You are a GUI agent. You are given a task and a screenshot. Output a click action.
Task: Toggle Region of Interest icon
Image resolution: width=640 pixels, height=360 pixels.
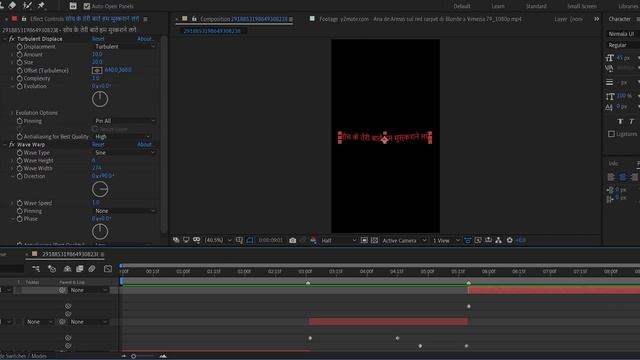(364, 240)
